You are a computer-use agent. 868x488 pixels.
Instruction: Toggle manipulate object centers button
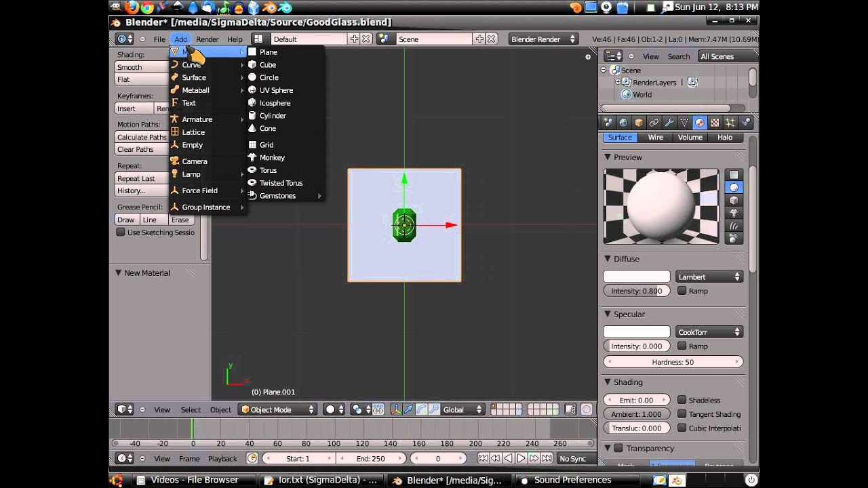point(378,409)
